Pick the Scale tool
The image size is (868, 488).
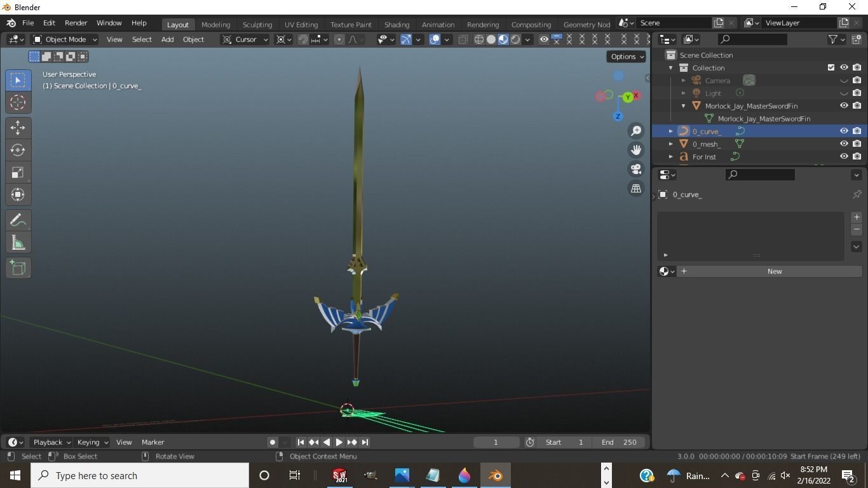pyautogui.click(x=18, y=172)
